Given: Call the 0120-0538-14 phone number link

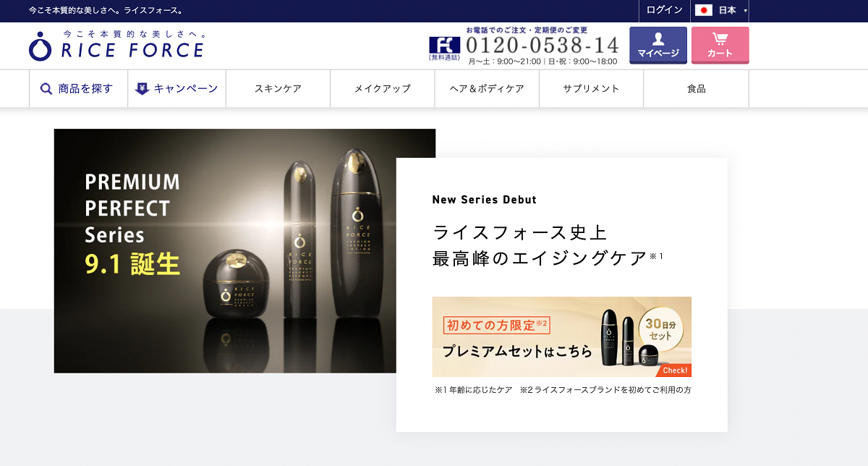Looking at the screenshot, I should click(x=542, y=45).
